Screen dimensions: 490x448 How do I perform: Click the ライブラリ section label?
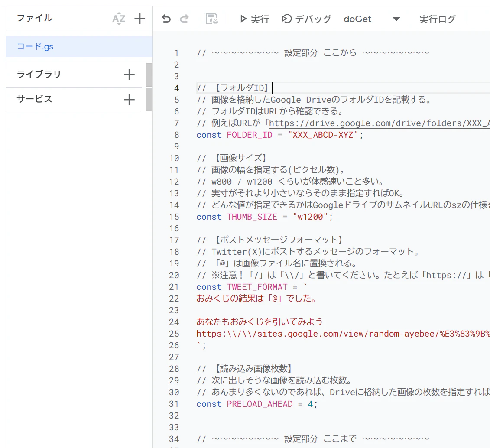coord(39,75)
